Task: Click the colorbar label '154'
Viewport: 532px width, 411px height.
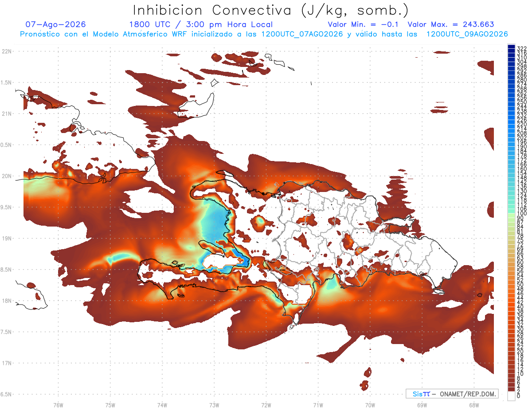Action: click(522, 173)
